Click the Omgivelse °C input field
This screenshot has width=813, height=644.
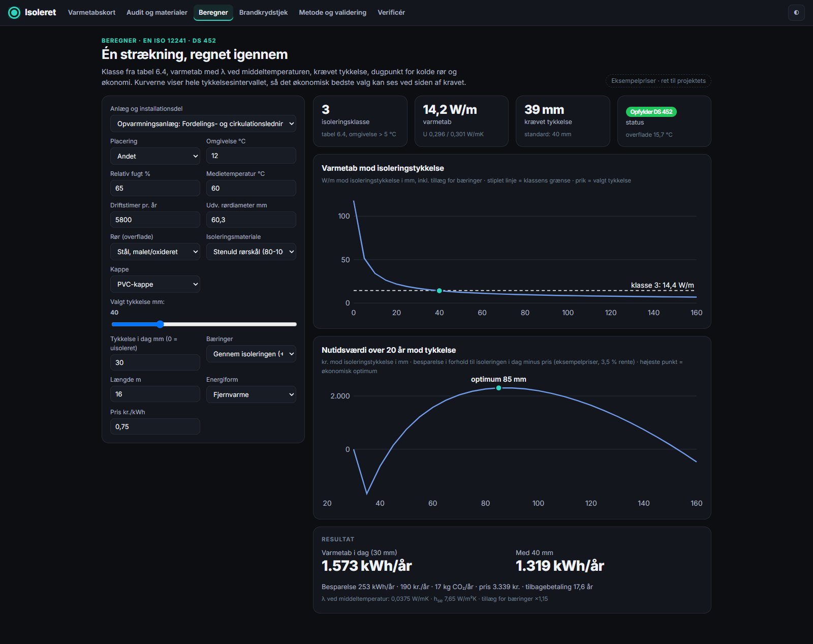tap(251, 156)
